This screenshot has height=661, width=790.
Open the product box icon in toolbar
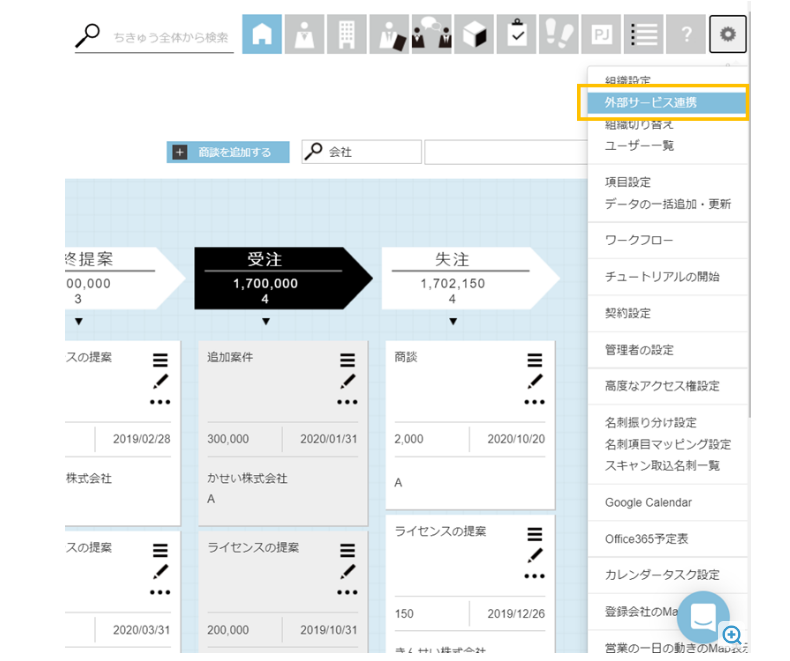pyautogui.click(x=474, y=34)
